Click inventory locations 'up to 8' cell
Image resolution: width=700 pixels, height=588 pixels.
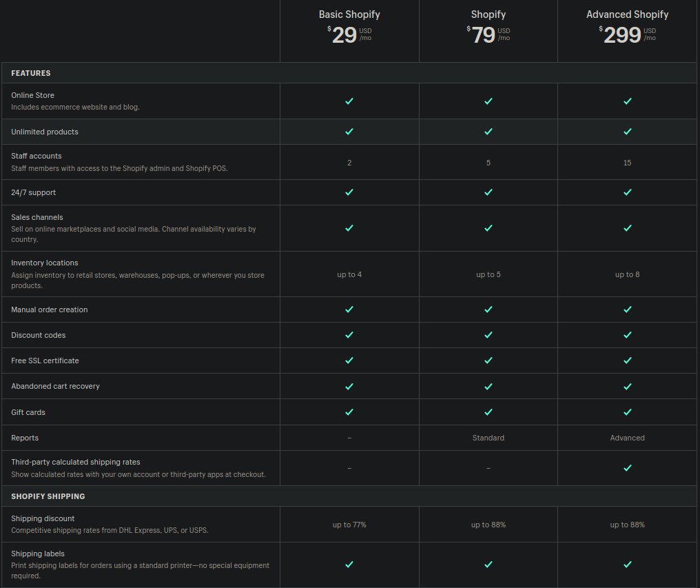click(x=627, y=275)
